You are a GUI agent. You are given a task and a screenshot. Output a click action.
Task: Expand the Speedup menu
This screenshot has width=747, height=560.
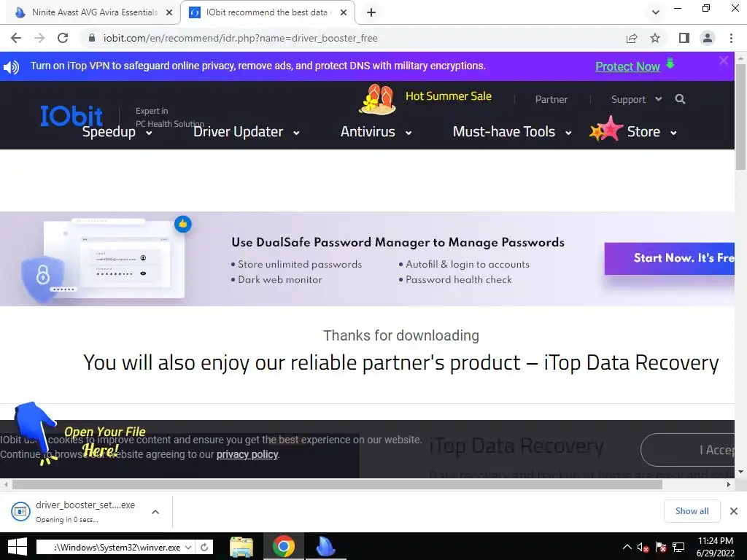(x=117, y=132)
